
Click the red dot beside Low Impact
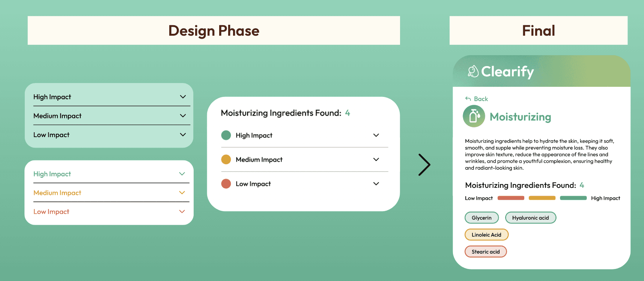226,184
